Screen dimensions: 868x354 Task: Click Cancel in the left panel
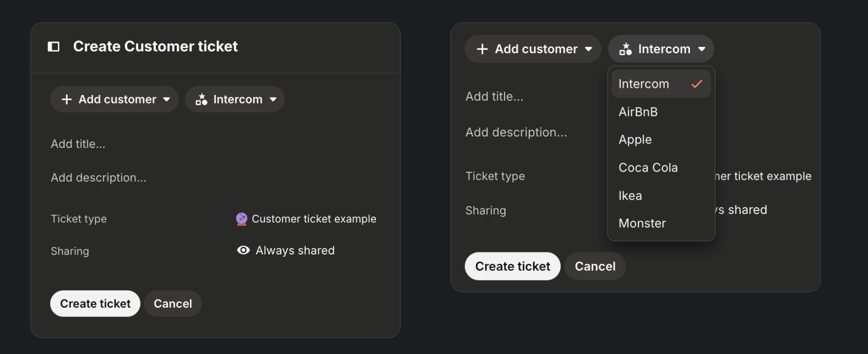click(173, 304)
